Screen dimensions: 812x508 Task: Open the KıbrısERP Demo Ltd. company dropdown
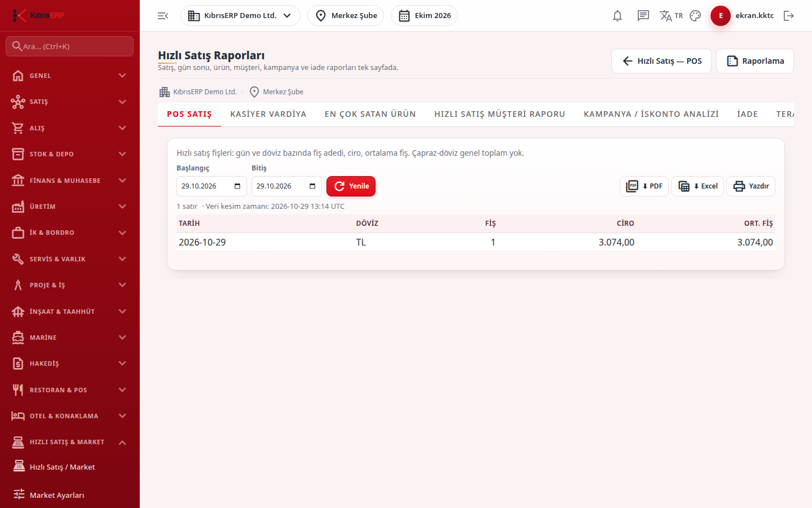pyautogui.click(x=240, y=16)
